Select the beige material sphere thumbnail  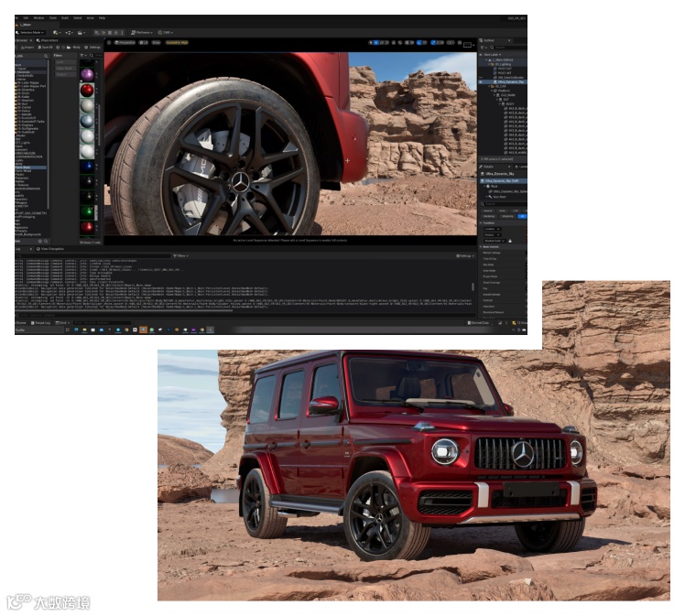tap(87, 105)
